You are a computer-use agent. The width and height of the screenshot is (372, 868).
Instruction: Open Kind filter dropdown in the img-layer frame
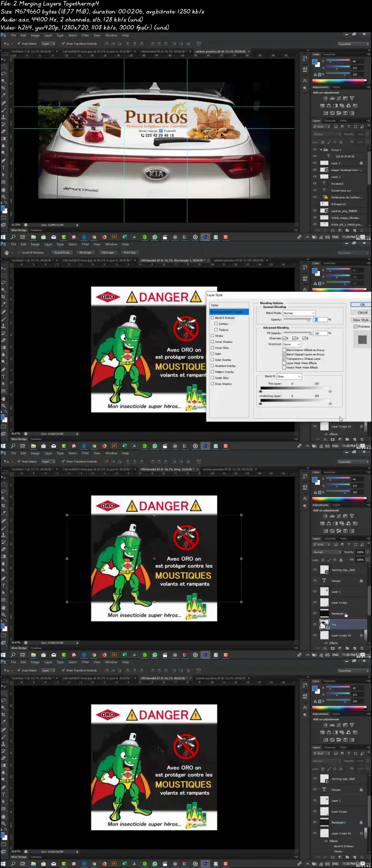pyautogui.click(x=322, y=545)
